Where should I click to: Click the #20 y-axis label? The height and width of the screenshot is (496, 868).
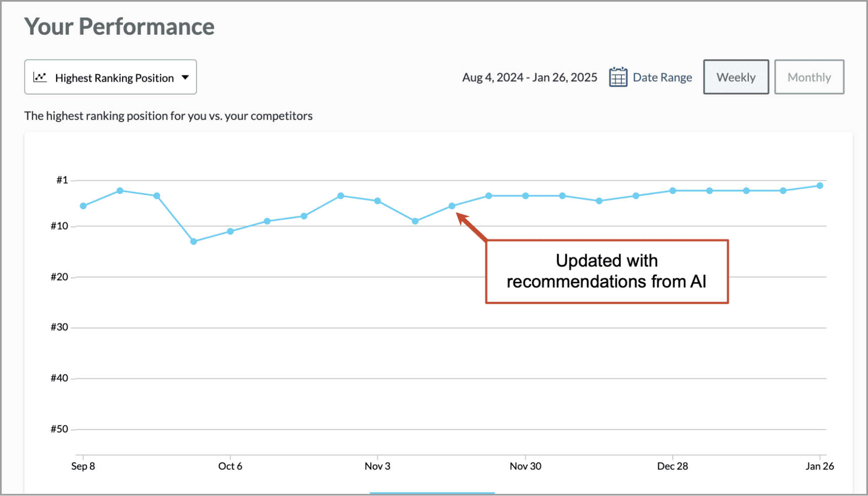(x=59, y=277)
